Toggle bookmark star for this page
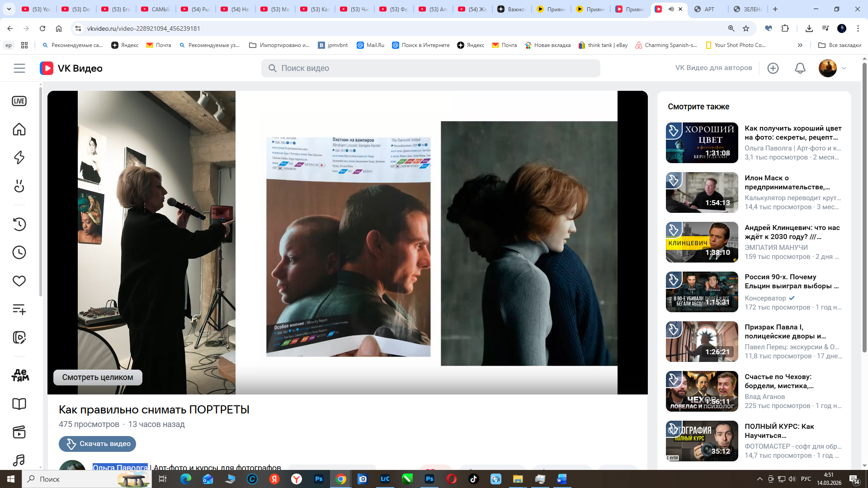The height and width of the screenshot is (488, 868). click(746, 28)
